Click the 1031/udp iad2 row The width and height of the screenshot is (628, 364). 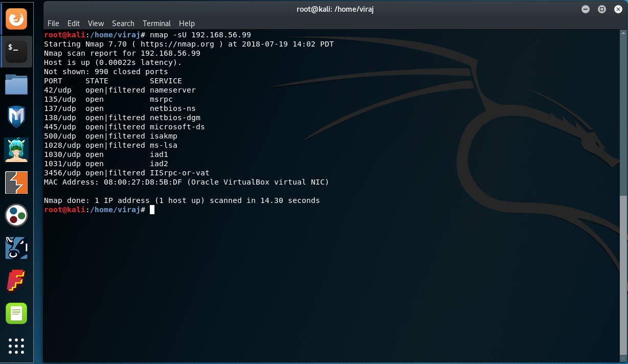point(106,164)
